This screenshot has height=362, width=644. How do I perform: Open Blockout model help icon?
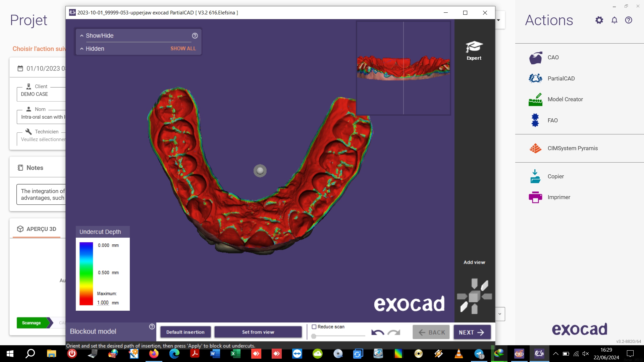pyautogui.click(x=152, y=326)
